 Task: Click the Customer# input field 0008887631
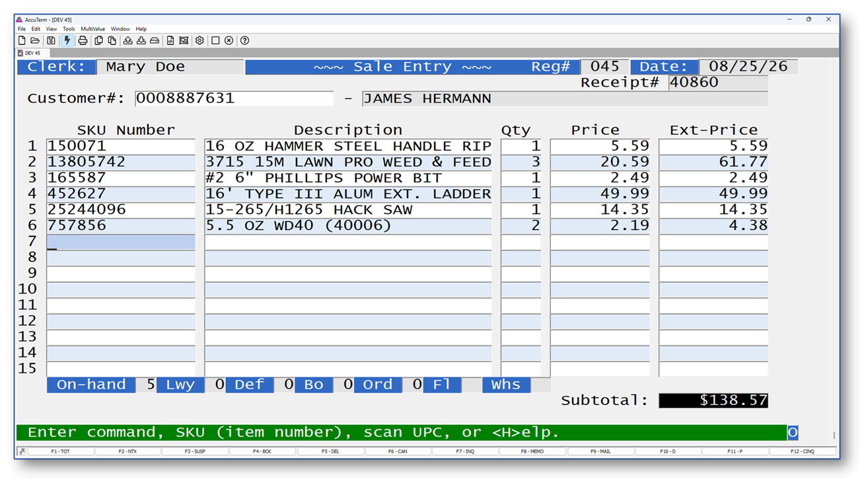pos(235,98)
